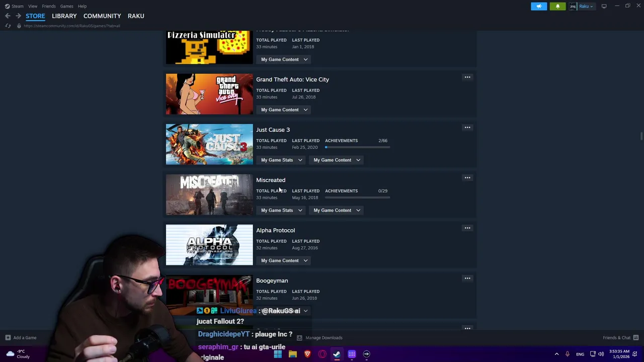Open the View menu
The height and width of the screenshot is (362, 644).
coord(33,6)
